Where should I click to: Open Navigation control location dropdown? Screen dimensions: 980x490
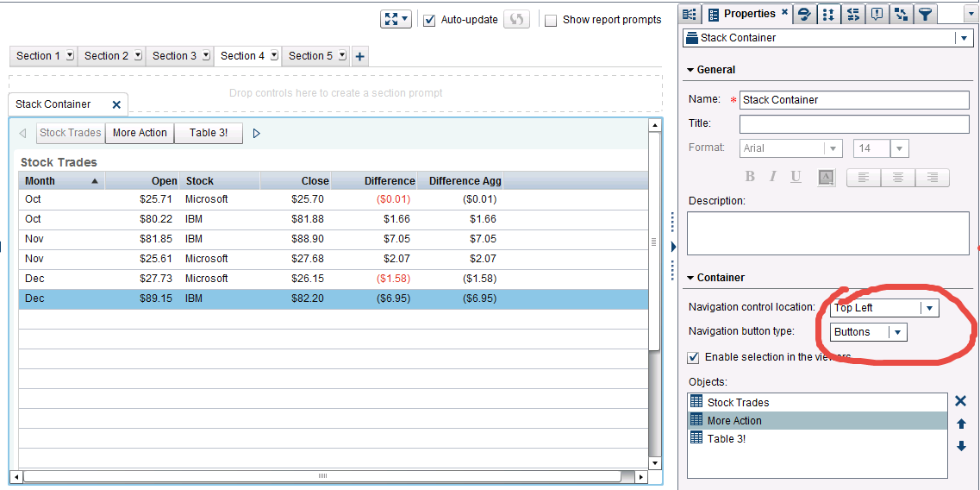(x=928, y=308)
